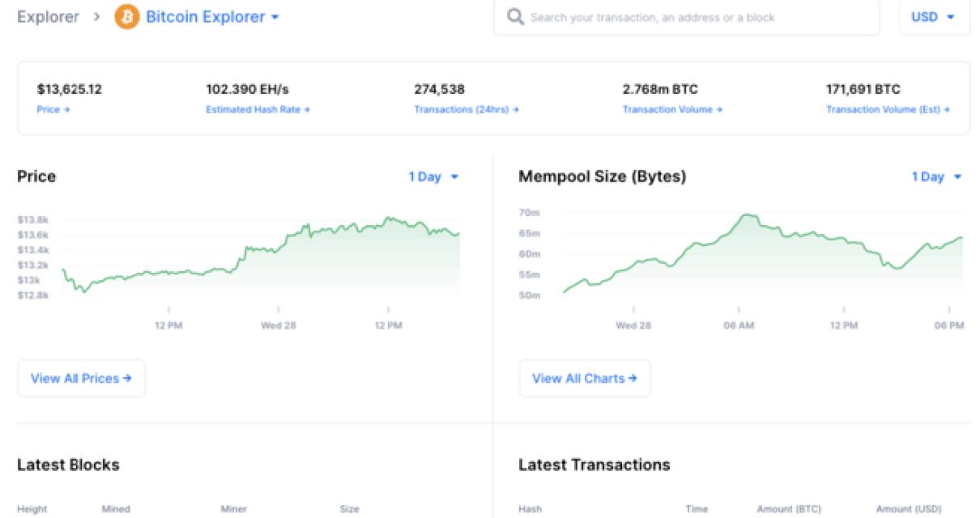Click the Height column header in Latest Blocks
This screenshot has height=518, width=980.
click(32, 509)
